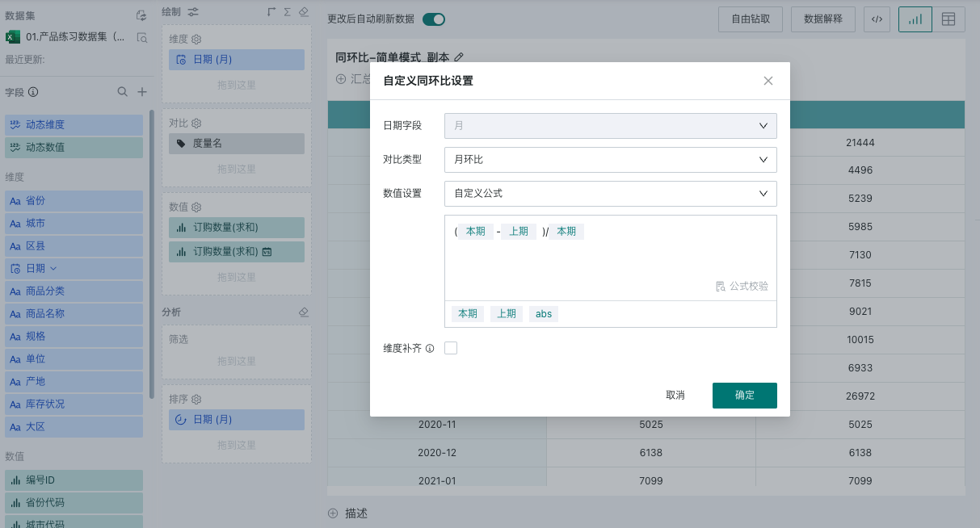Viewport: 980px width, 528px height.
Task: Select the 库存状况 field
Action: click(x=74, y=404)
